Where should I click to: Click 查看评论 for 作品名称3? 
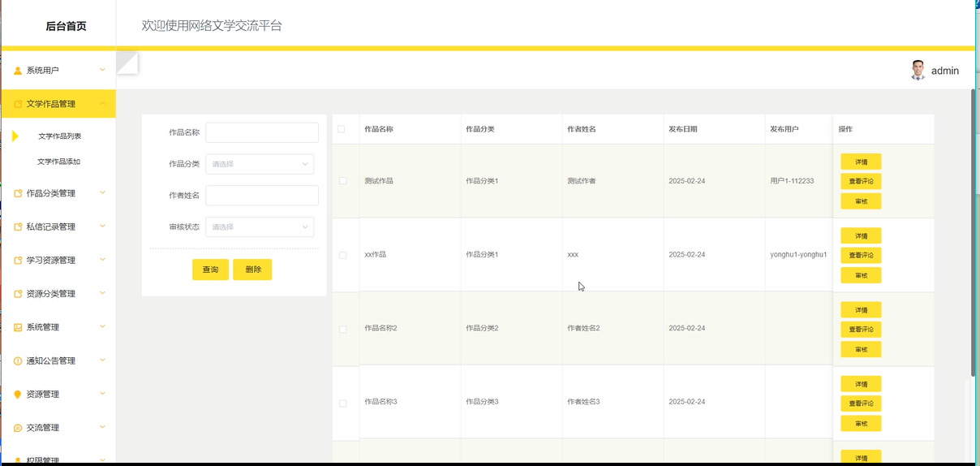861,403
